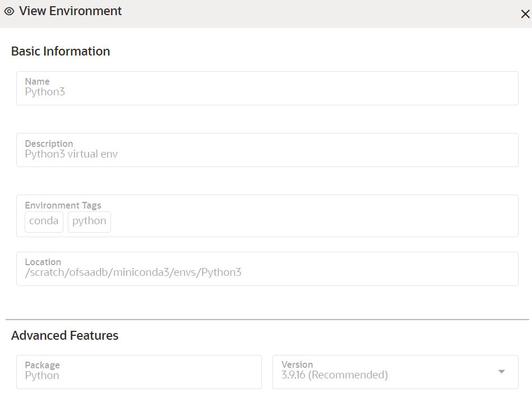
Task: Click the Description label text
Action: (x=49, y=144)
